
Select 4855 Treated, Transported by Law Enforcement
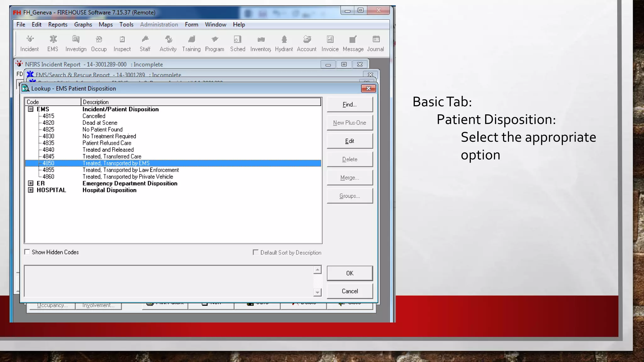[x=173, y=170]
